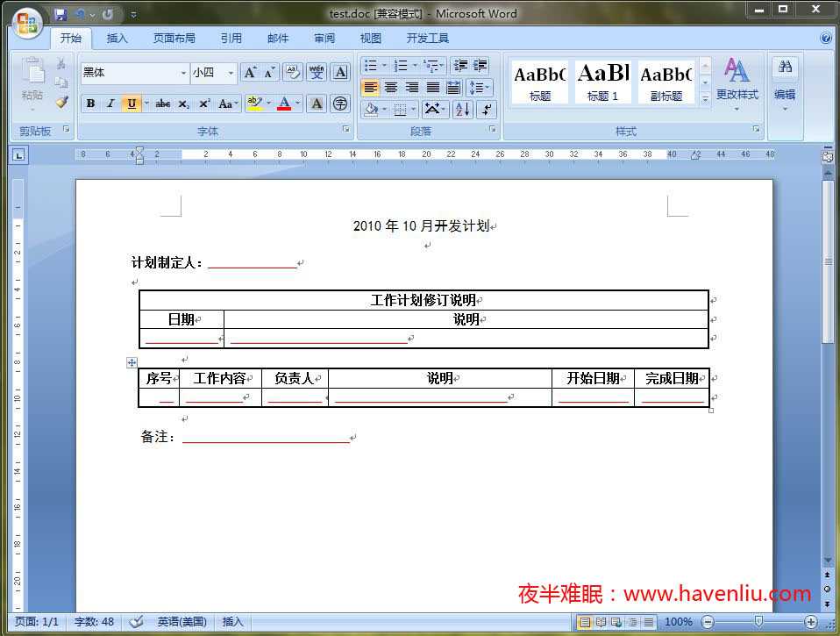Insert enclosed character icon
The height and width of the screenshot is (636, 840).
(340, 104)
